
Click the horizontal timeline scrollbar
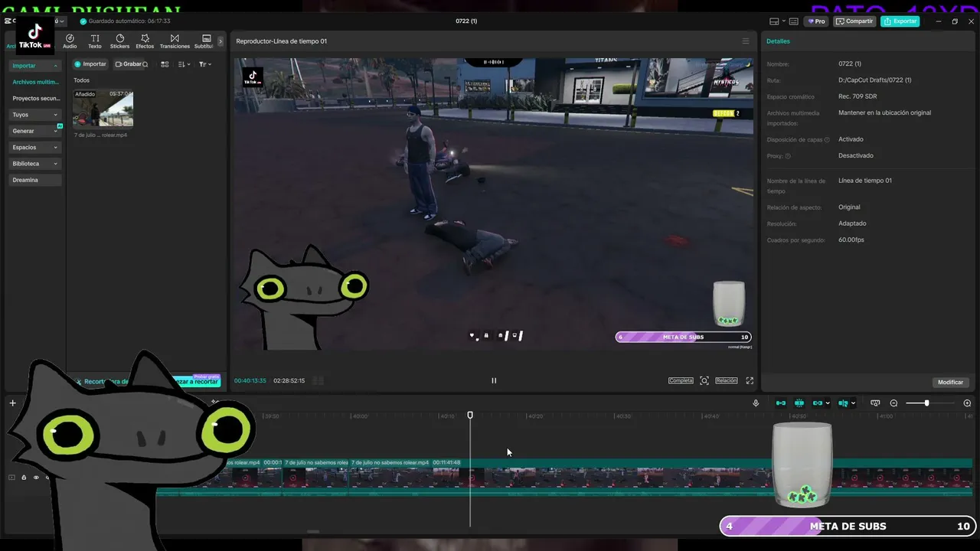[312, 531]
